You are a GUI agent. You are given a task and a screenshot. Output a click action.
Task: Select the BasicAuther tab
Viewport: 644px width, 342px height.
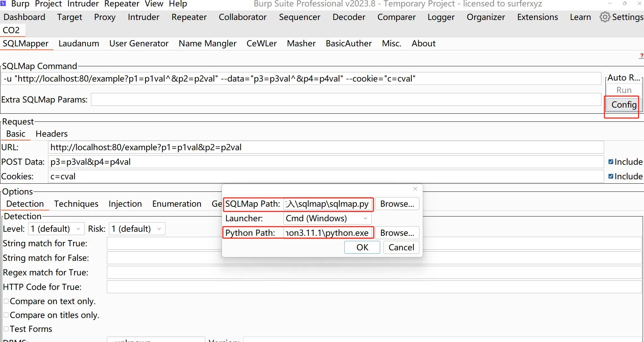tap(349, 43)
